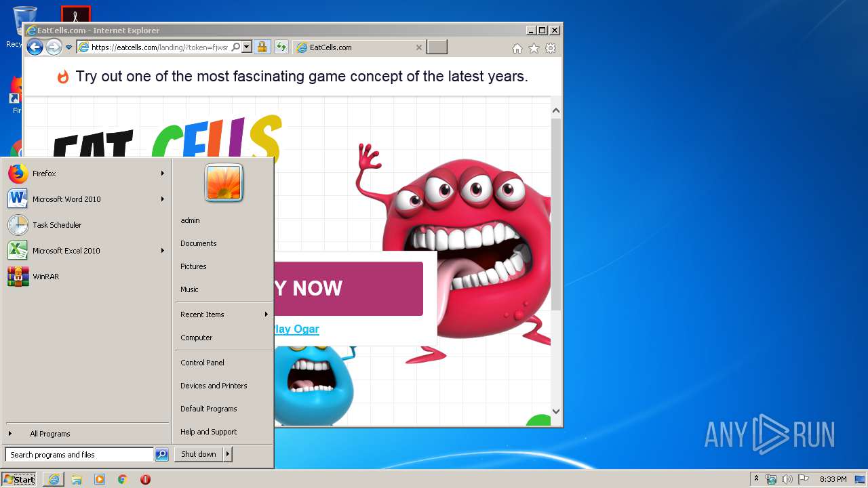Open Windows Media Player taskbar icon

pos(100,479)
